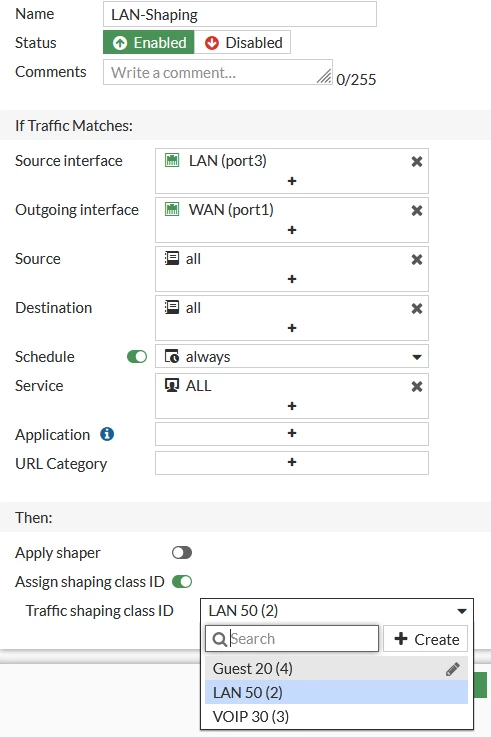The image size is (491, 737).
Task: Select VOIP 30 (3) from the list
Action: 336,717
